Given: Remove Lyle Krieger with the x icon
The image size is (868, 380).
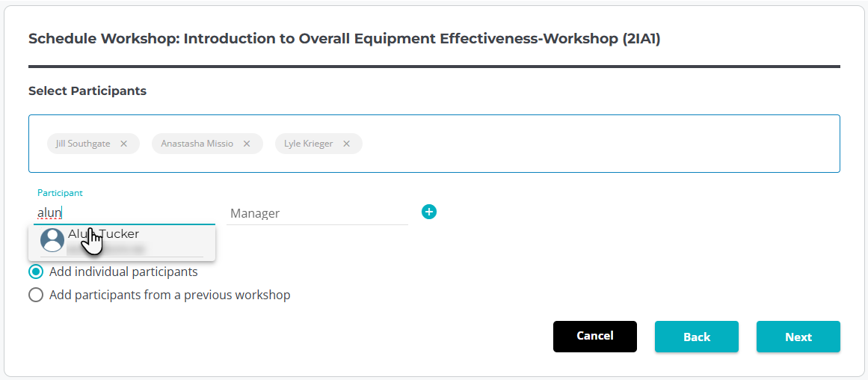Looking at the screenshot, I should pos(347,144).
